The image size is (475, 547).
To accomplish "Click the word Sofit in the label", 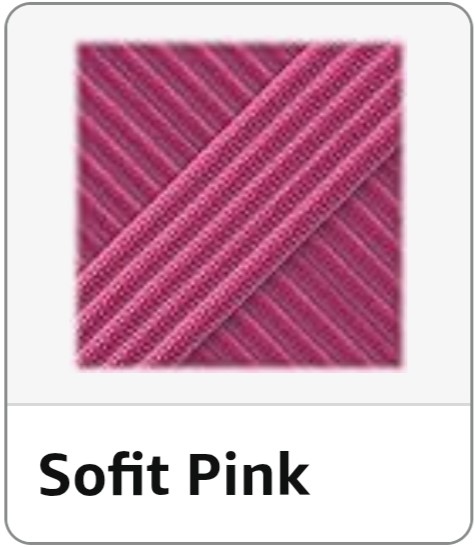I will pos(104,474).
